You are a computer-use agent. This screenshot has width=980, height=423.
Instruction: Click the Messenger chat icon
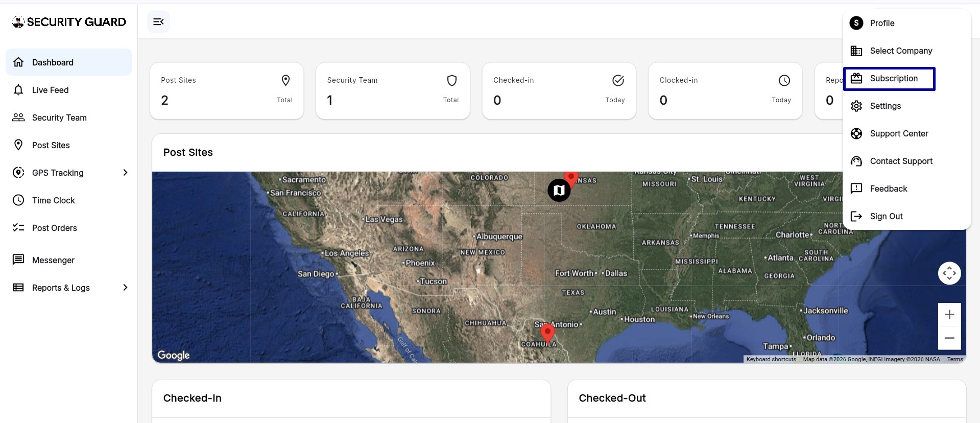click(x=18, y=260)
